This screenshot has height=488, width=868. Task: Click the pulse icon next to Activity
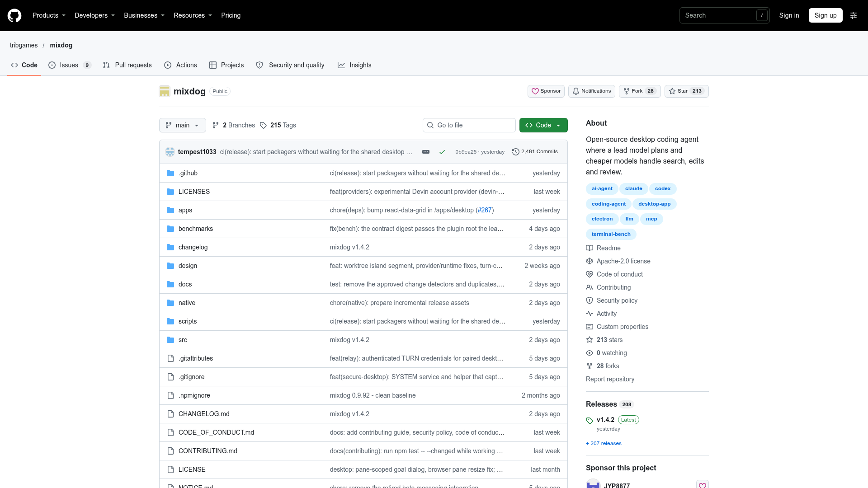590,314
